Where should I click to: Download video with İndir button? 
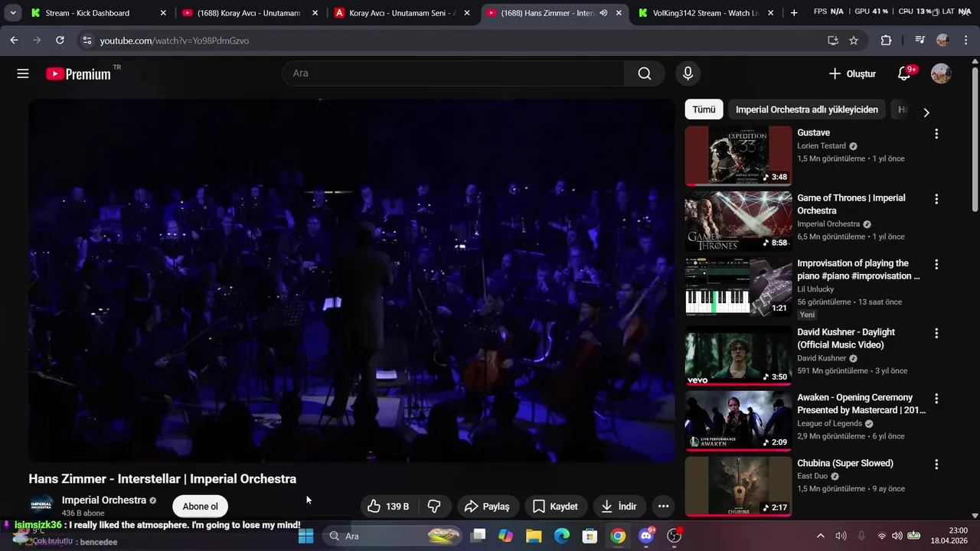(619, 506)
